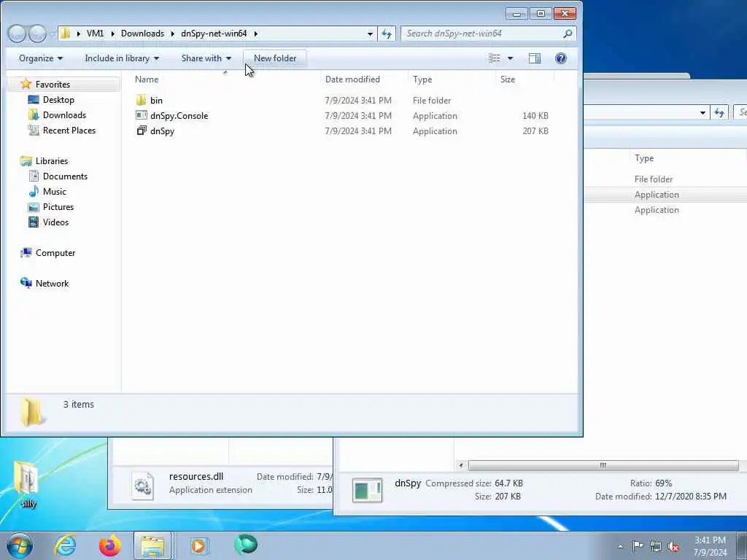The height and width of the screenshot is (560, 747).
Task: Select Network in navigation pane
Action: [52, 283]
